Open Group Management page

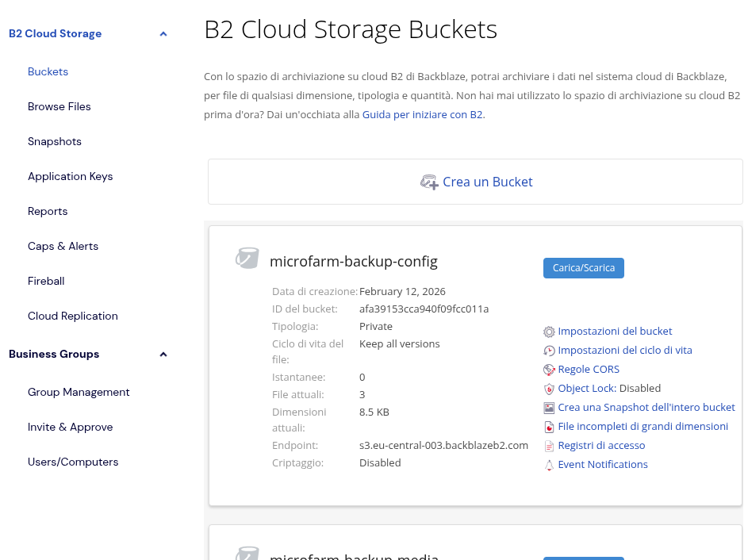(x=79, y=392)
